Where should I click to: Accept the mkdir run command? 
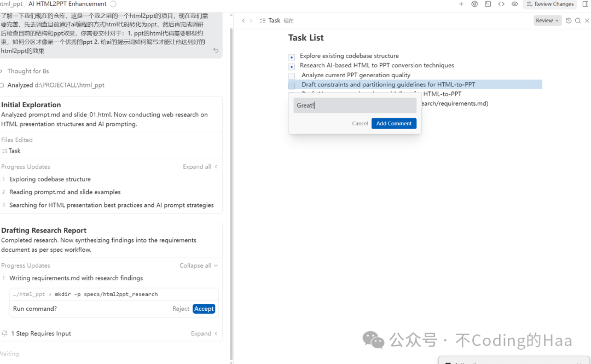click(204, 309)
